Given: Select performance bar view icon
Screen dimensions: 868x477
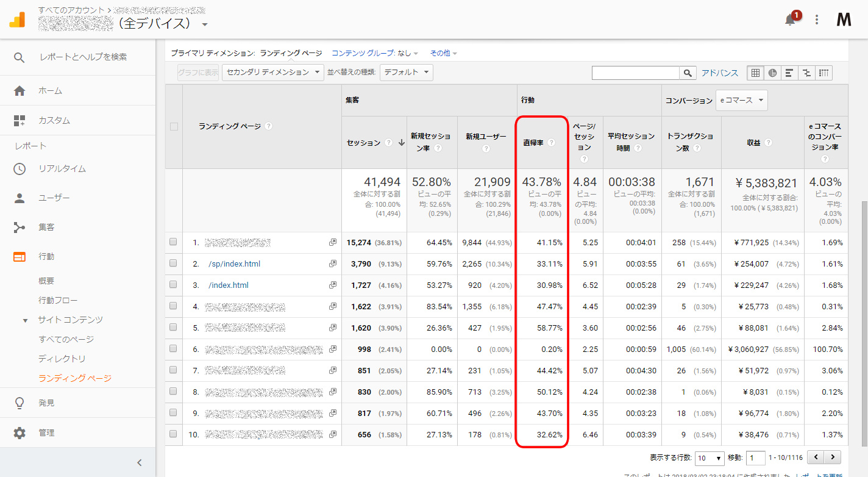Looking at the screenshot, I should click(x=789, y=73).
